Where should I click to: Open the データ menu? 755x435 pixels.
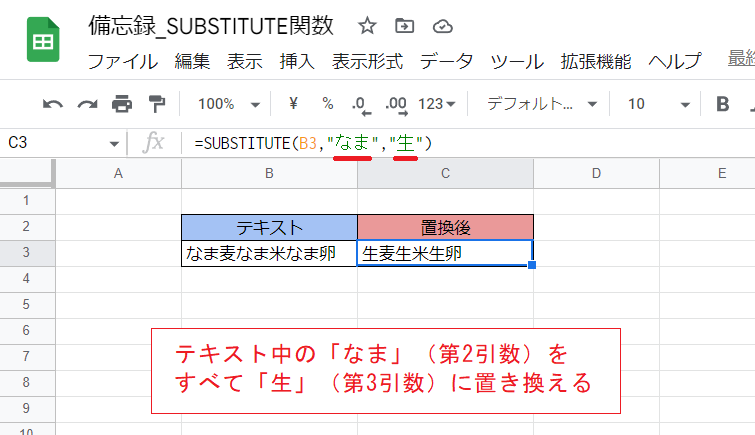click(x=446, y=62)
